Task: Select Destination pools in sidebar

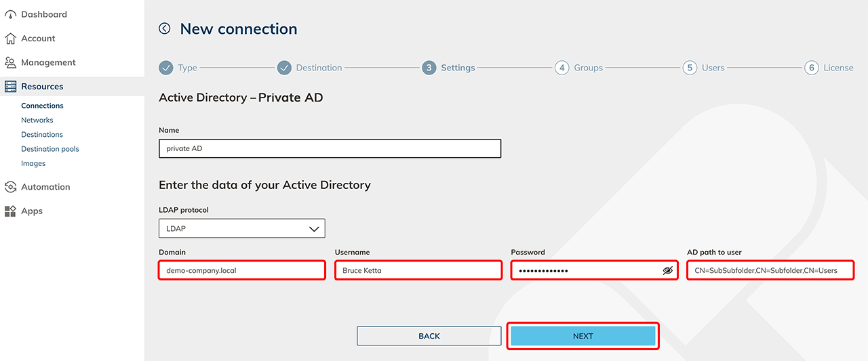Action: (50, 149)
